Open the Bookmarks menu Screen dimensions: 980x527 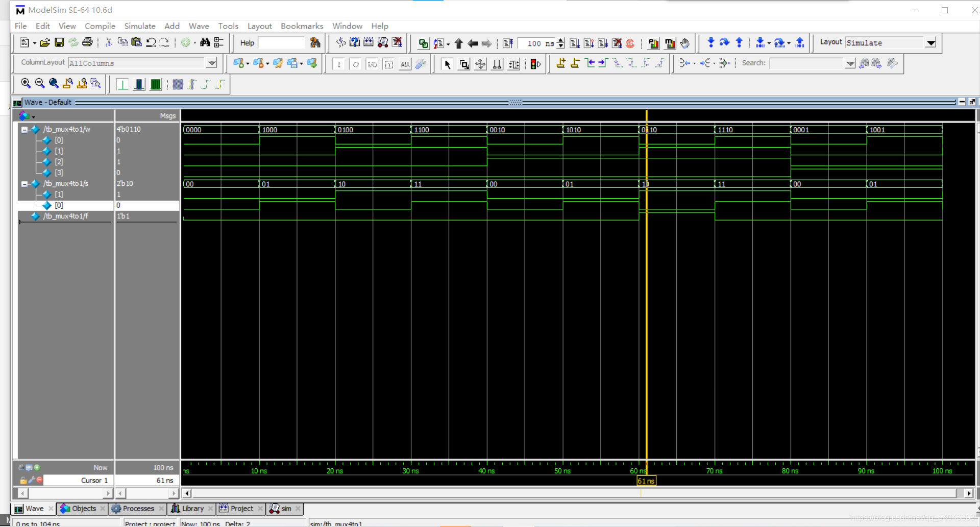click(x=302, y=26)
